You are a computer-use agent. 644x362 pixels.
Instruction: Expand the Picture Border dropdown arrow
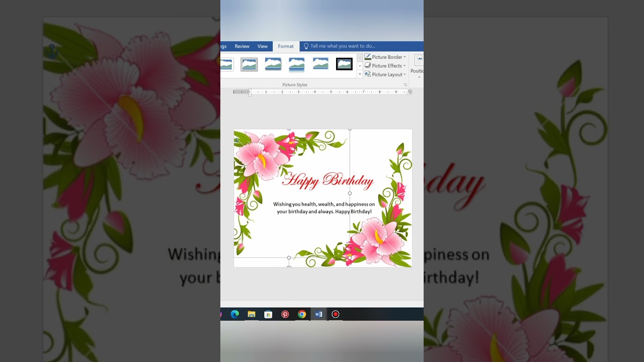pos(405,57)
